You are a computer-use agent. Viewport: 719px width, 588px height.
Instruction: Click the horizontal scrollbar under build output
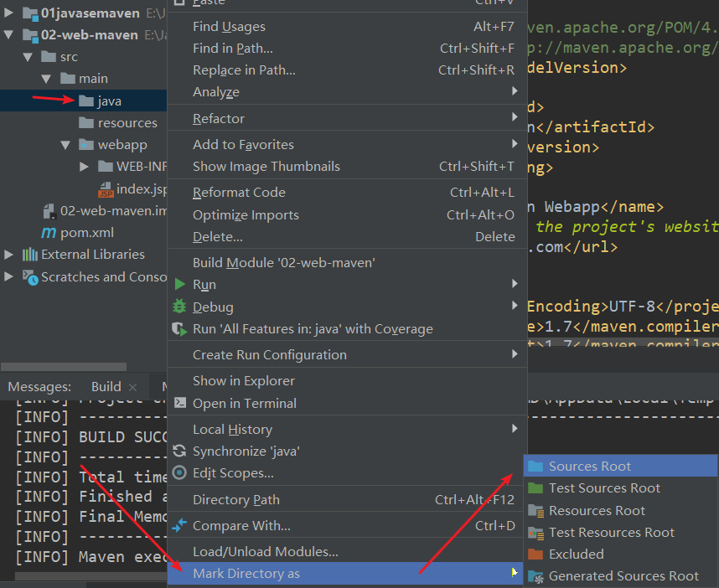click(x=84, y=576)
